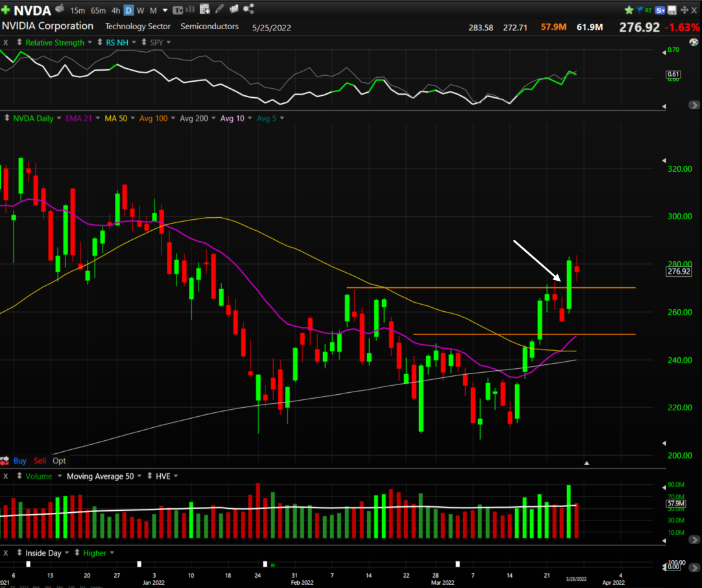
Task: Open the Moving Average 50 dropdown
Action: (x=139, y=476)
